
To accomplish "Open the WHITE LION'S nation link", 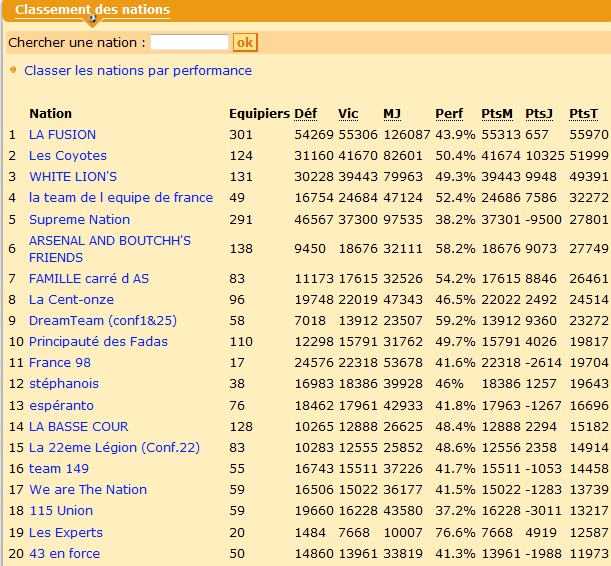I will tap(73, 176).
